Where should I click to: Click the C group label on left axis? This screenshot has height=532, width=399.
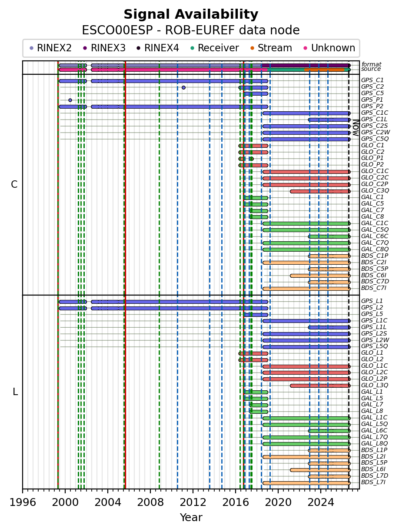pos(14,185)
